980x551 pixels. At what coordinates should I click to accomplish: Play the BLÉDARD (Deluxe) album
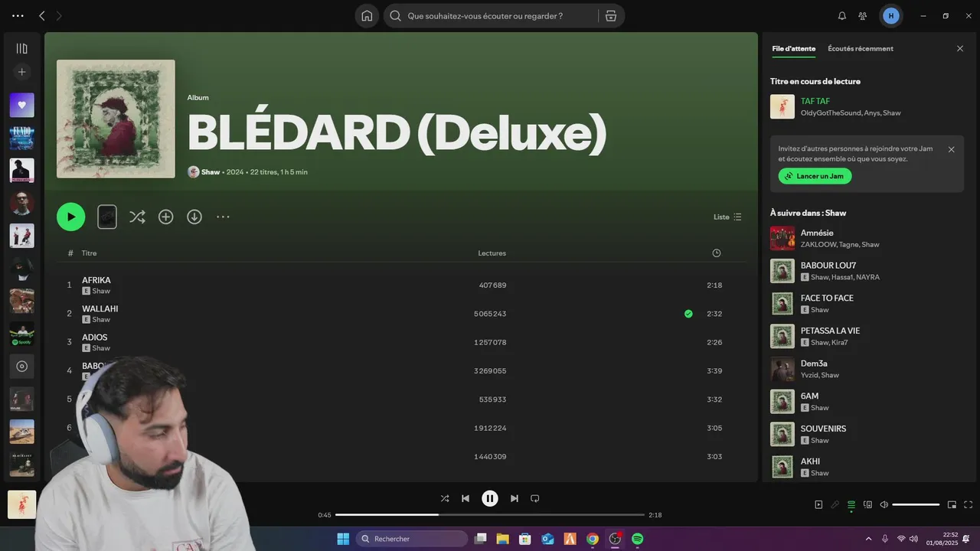pos(70,217)
